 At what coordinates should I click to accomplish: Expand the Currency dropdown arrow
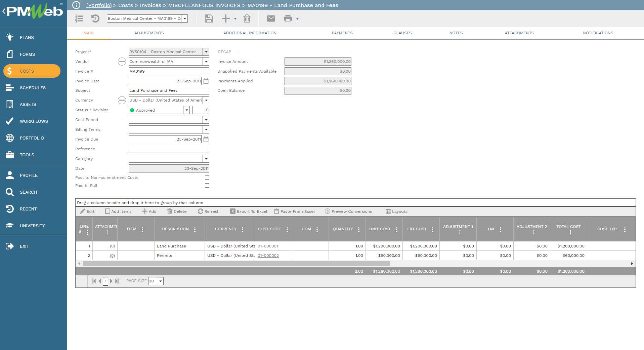pos(206,100)
